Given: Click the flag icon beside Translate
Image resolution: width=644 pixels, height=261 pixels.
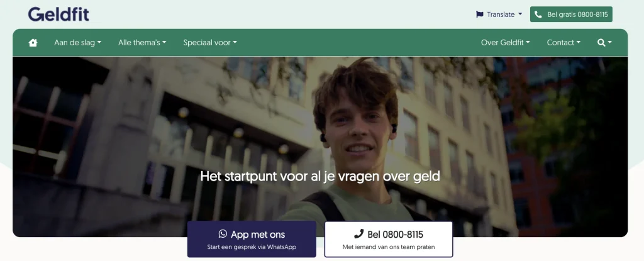Looking at the screenshot, I should pos(480,14).
